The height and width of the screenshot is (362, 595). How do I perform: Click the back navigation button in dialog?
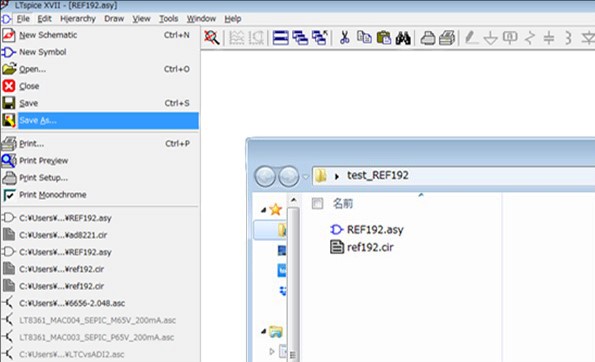coord(265,176)
